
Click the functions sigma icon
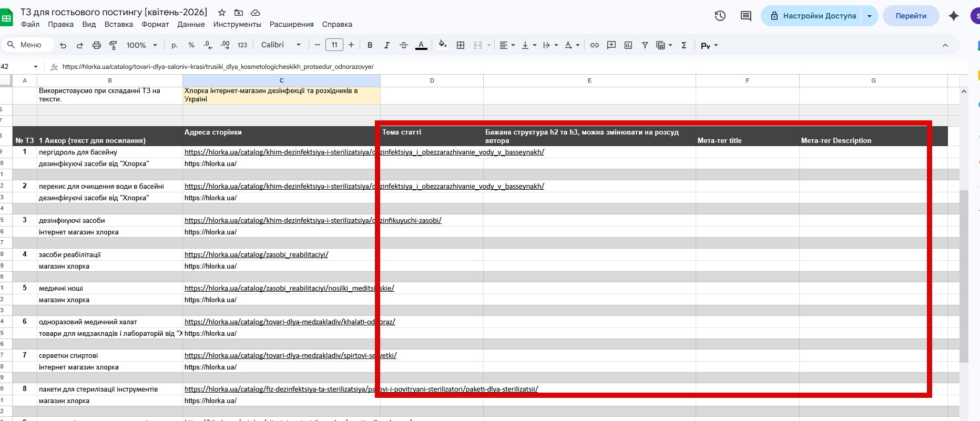683,45
